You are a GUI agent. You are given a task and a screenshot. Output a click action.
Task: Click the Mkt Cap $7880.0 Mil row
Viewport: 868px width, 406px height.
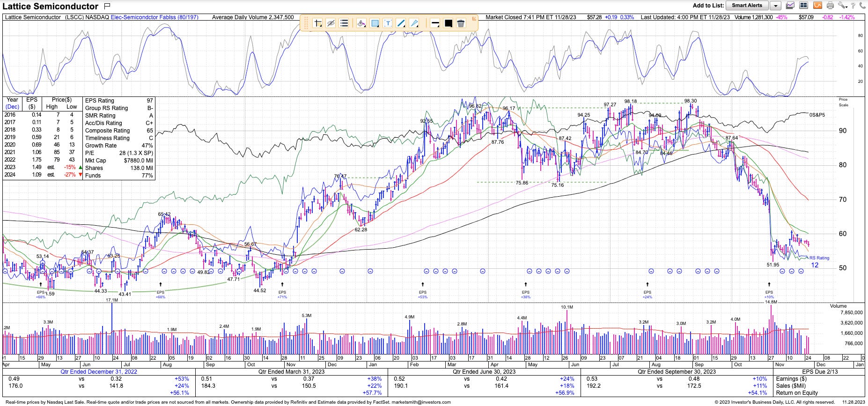click(119, 161)
